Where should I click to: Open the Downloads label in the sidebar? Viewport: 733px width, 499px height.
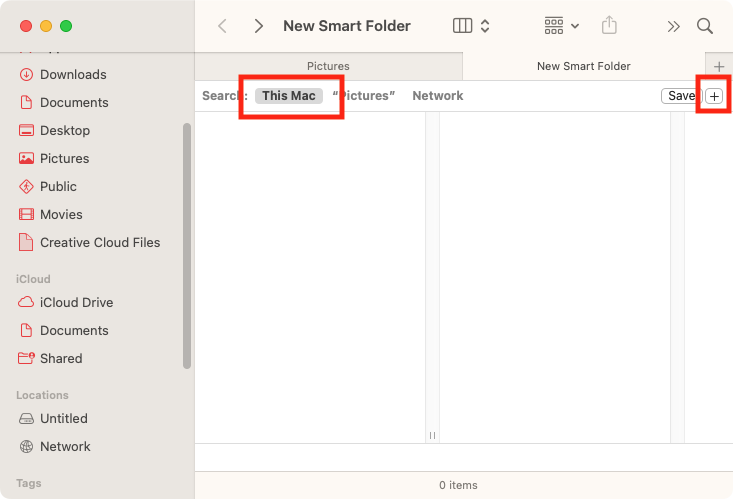pyautogui.click(x=73, y=74)
